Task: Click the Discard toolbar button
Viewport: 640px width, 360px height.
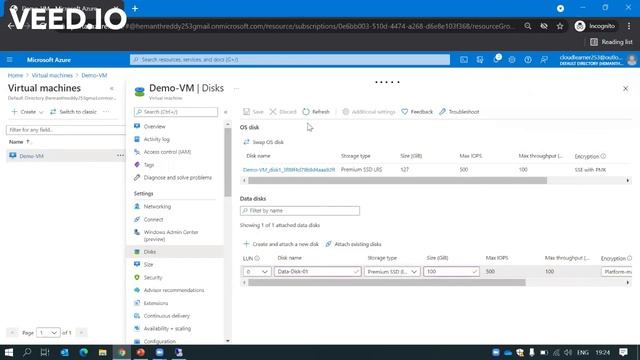Action: (283, 111)
